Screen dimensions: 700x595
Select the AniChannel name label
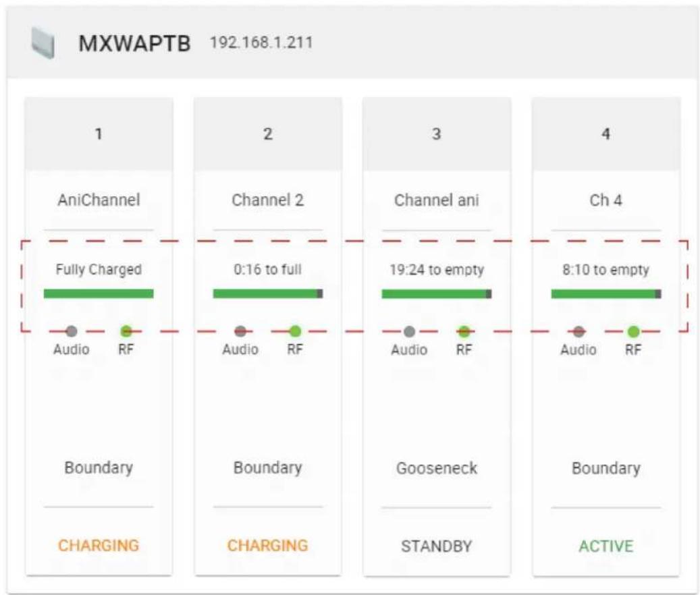pyautogui.click(x=99, y=200)
